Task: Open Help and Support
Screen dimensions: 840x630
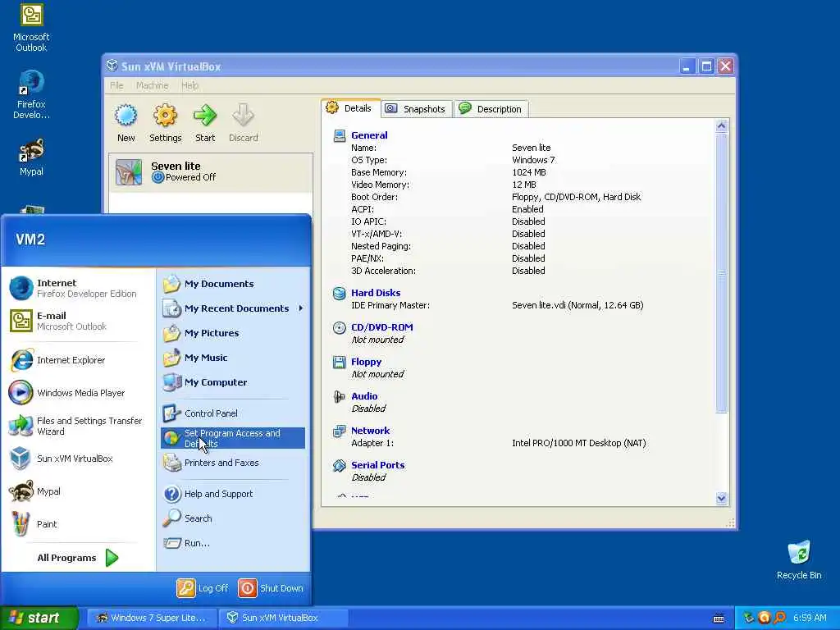Action: click(233, 494)
